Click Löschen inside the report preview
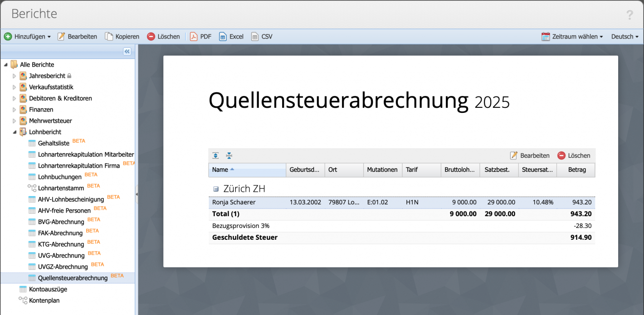 [574, 155]
